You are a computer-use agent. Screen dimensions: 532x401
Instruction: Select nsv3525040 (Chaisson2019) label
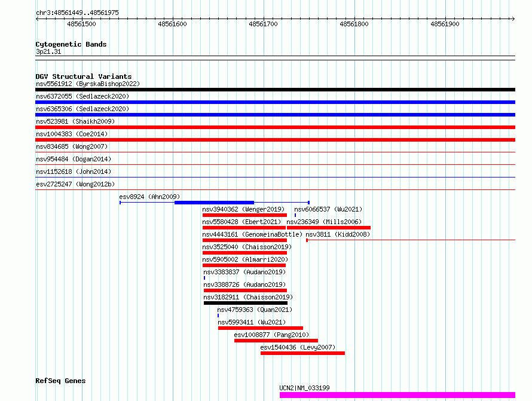[247, 247]
